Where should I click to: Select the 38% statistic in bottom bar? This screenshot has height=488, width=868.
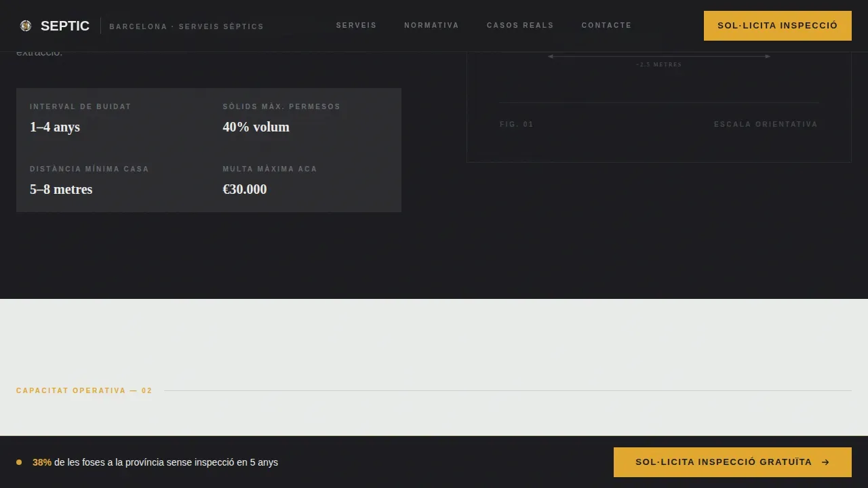point(42,462)
